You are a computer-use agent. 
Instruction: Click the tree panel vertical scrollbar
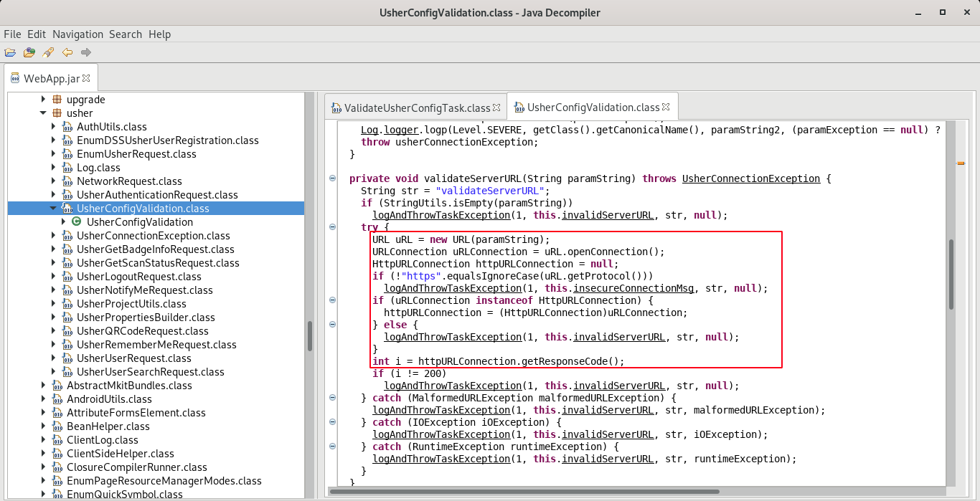310,336
